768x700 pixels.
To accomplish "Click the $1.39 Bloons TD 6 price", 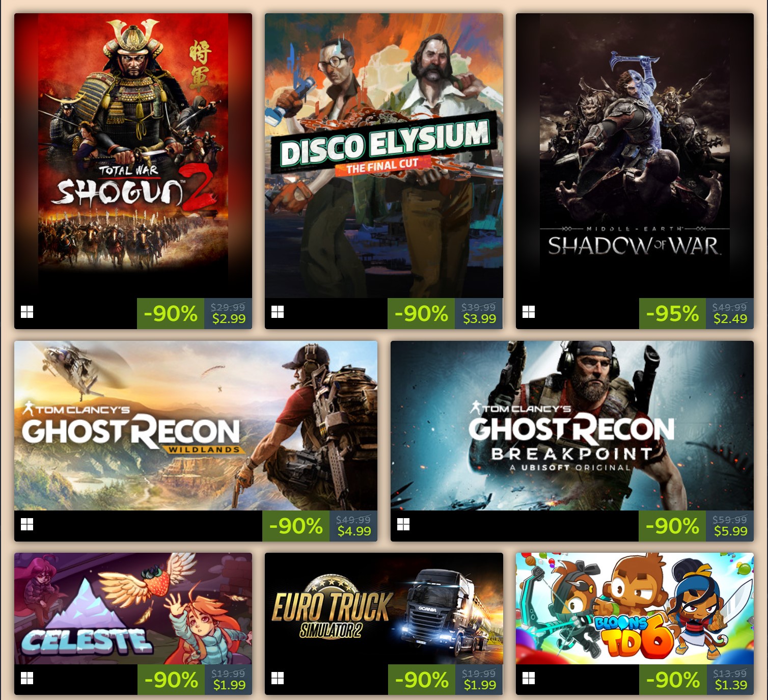I will (x=730, y=685).
